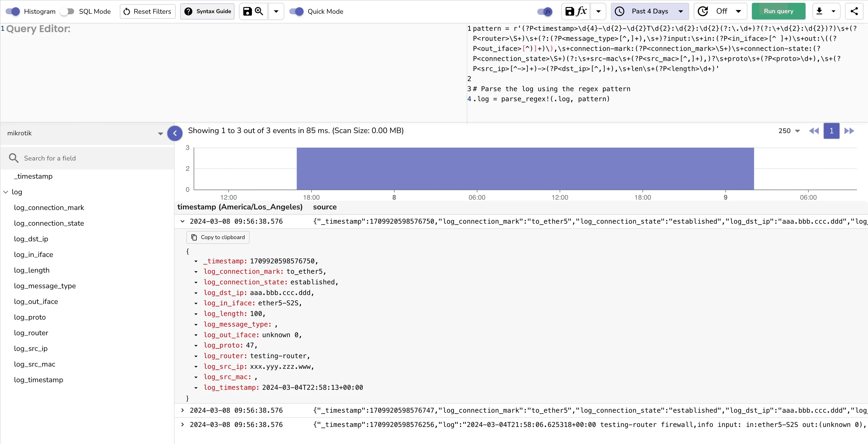Screen dimensions: 868x444
Task: Click the Reset Filters button
Action: click(147, 11)
